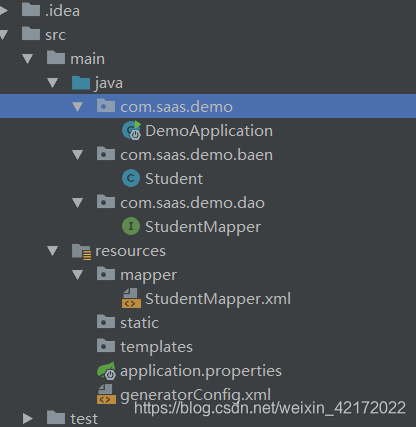
Task: Click the static folder icon
Action: pyautogui.click(x=106, y=322)
